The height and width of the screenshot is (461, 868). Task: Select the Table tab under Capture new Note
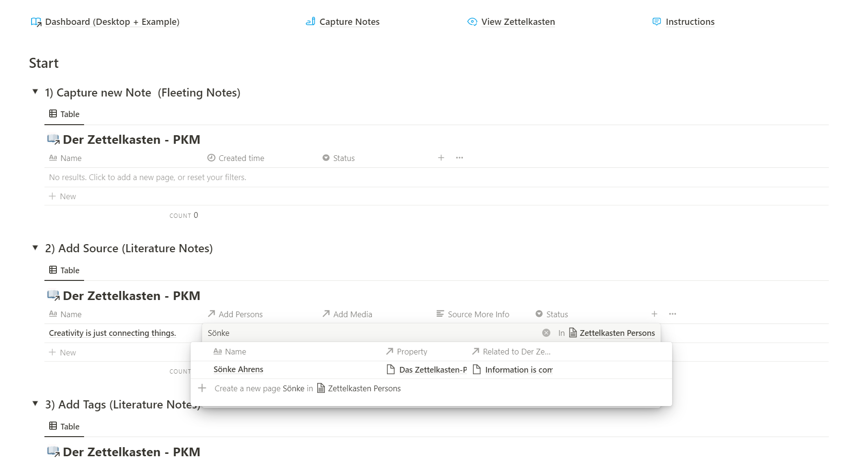(x=64, y=114)
